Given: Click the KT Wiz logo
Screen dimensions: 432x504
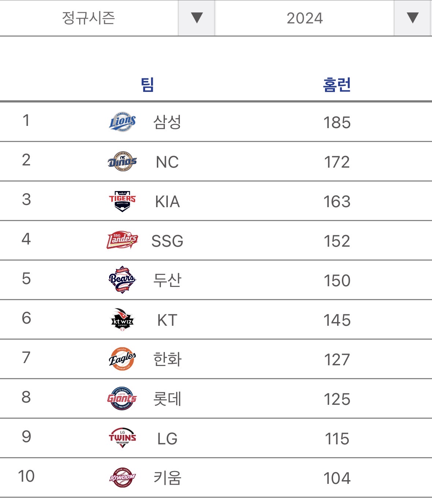Looking at the screenshot, I should coord(122,320).
